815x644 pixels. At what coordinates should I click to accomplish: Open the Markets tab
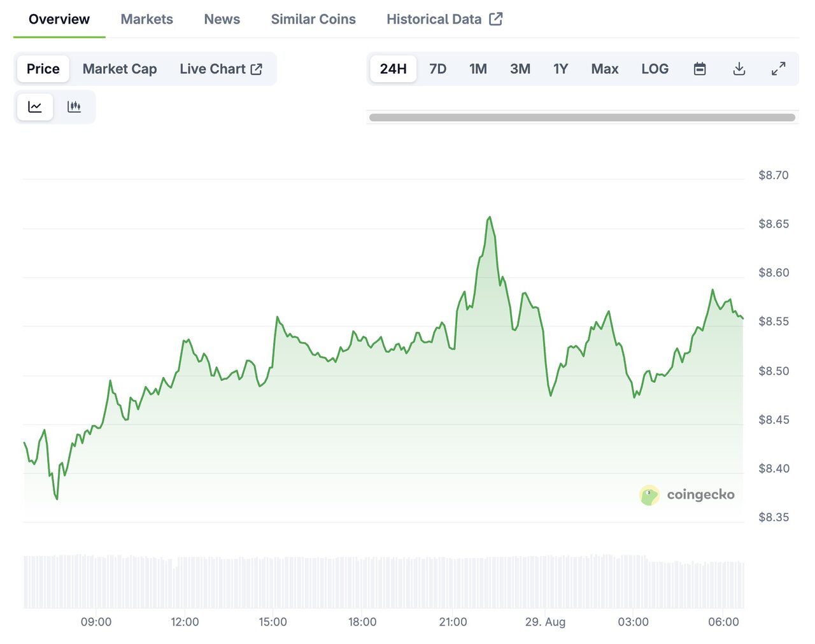[x=146, y=19]
